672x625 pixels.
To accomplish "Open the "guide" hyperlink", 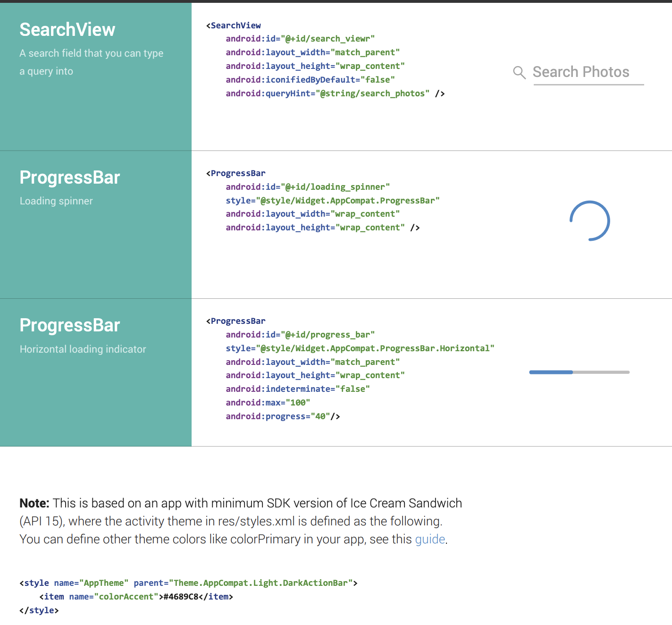I will (430, 539).
